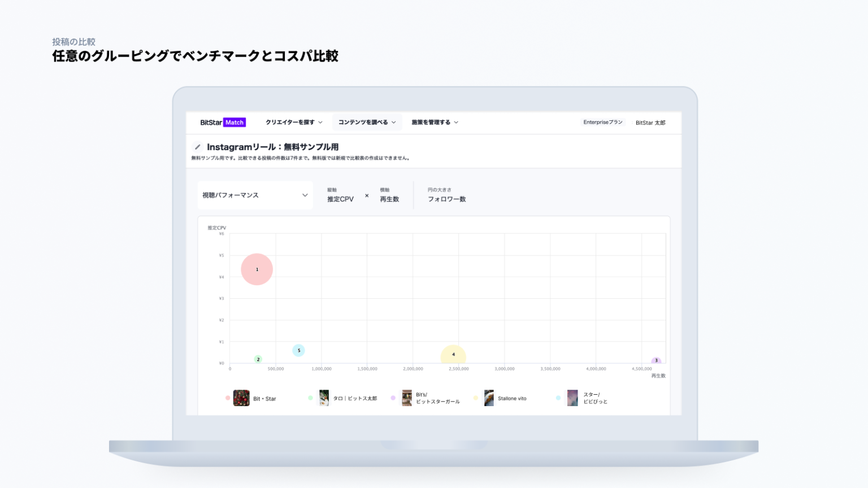Viewport: 868px width, 488px height.
Task: Open the 視聴パフォーマンス dropdown
Action: pyautogui.click(x=255, y=195)
